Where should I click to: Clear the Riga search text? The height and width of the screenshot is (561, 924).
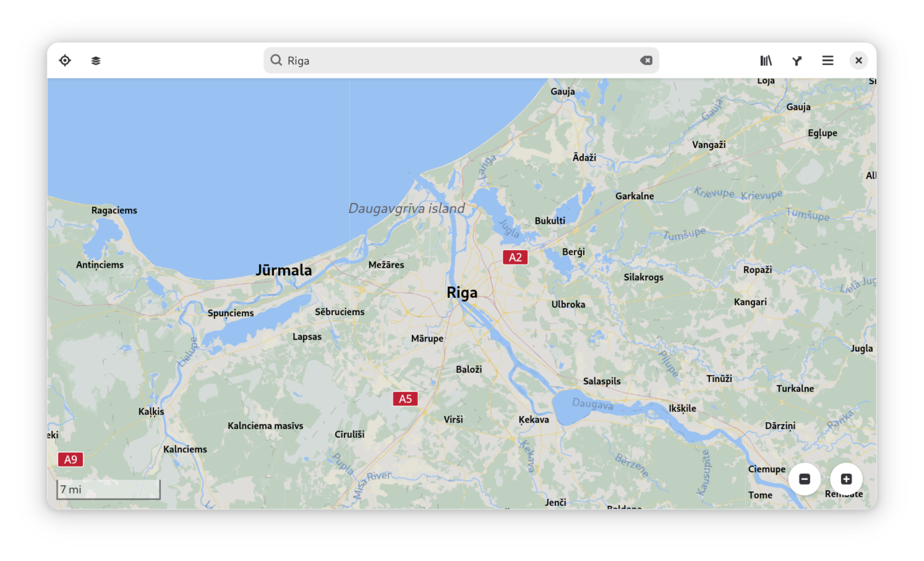coord(646,61)
